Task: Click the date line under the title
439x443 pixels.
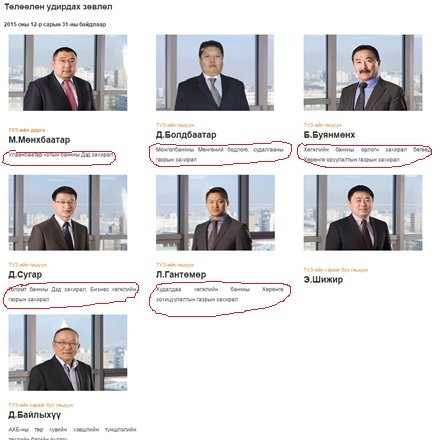Action: [x=55, y=24]
